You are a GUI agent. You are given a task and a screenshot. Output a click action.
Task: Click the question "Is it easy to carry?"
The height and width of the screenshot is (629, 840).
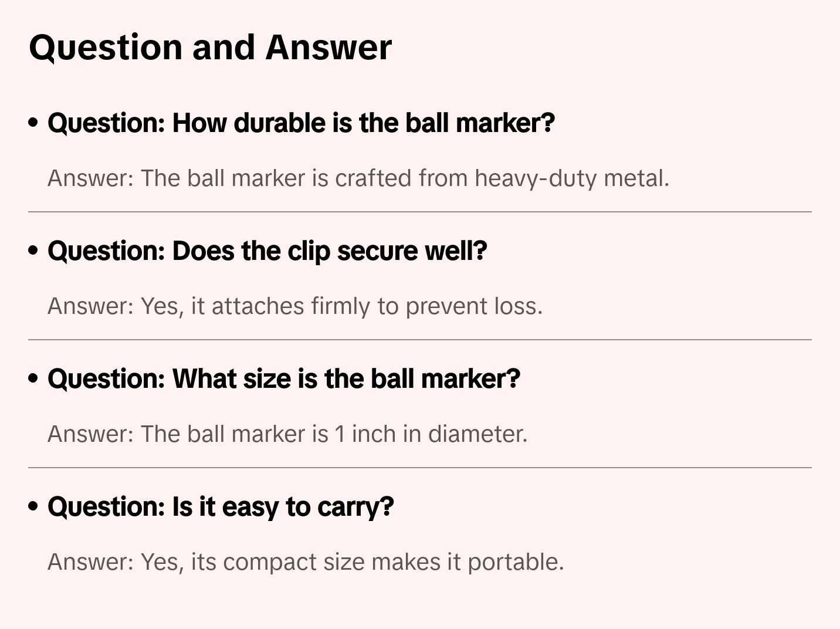point(221,507)
